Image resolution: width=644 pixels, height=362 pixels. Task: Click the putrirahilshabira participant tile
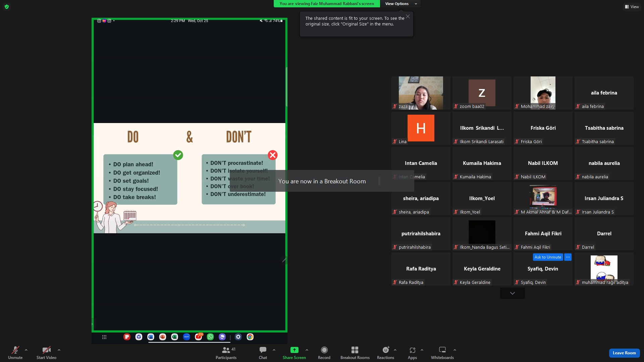pyautogui.click(x=421, y=234)
